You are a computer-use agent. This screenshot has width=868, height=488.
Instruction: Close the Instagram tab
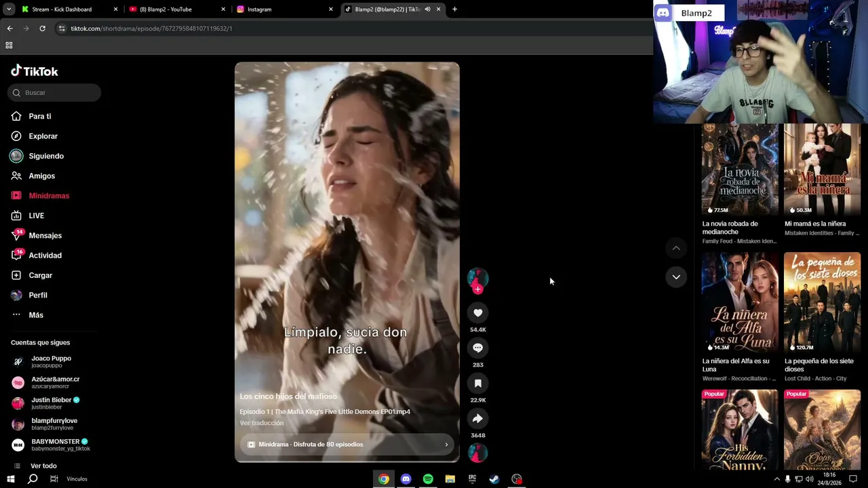pos(331,9)
